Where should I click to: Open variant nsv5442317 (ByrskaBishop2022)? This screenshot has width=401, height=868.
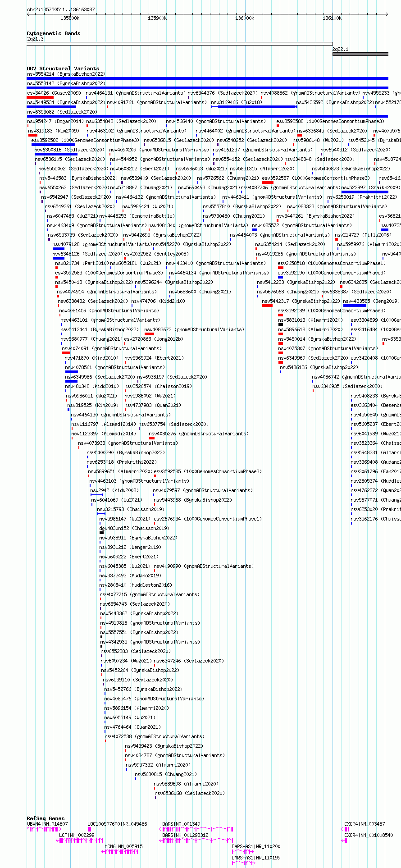point(267,306)
